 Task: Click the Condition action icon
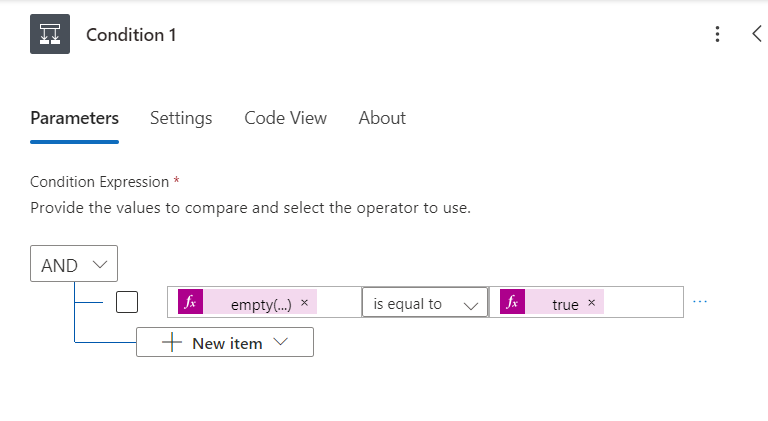(x=50, y=35)
